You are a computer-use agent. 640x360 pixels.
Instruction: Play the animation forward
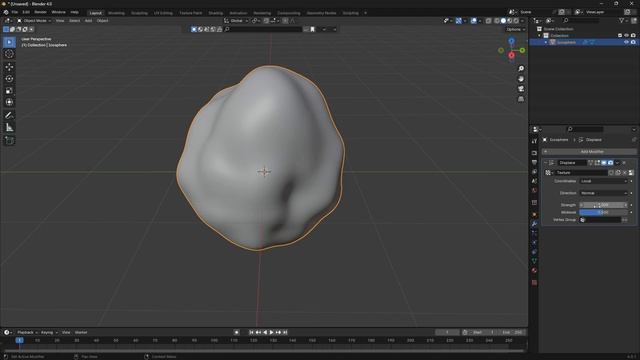pos(271,333)
